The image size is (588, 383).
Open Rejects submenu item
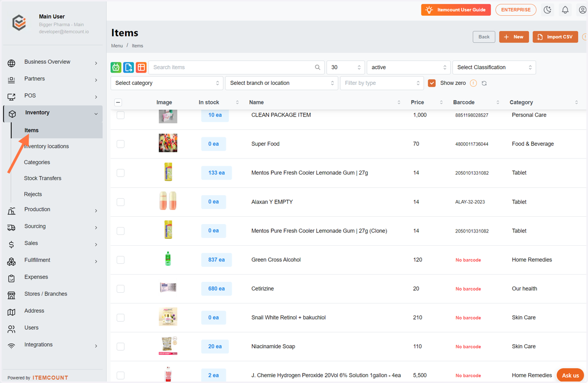click(33, 194)
